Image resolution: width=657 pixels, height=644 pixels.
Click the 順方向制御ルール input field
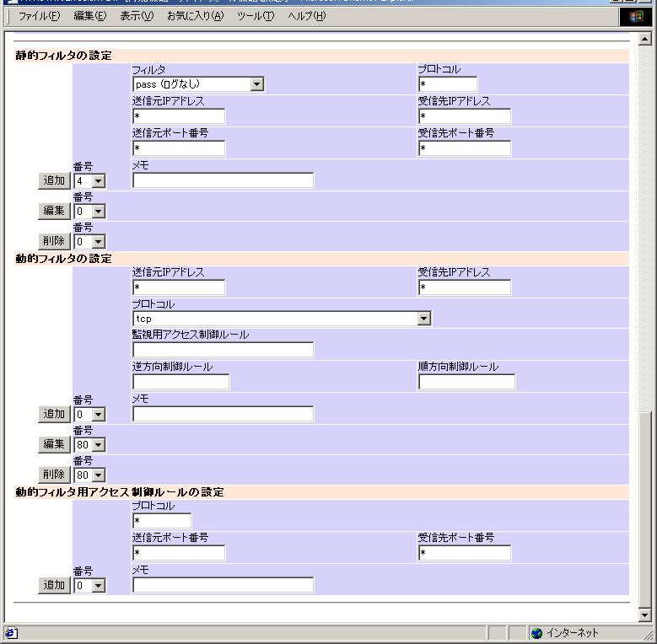coord(466,382)
